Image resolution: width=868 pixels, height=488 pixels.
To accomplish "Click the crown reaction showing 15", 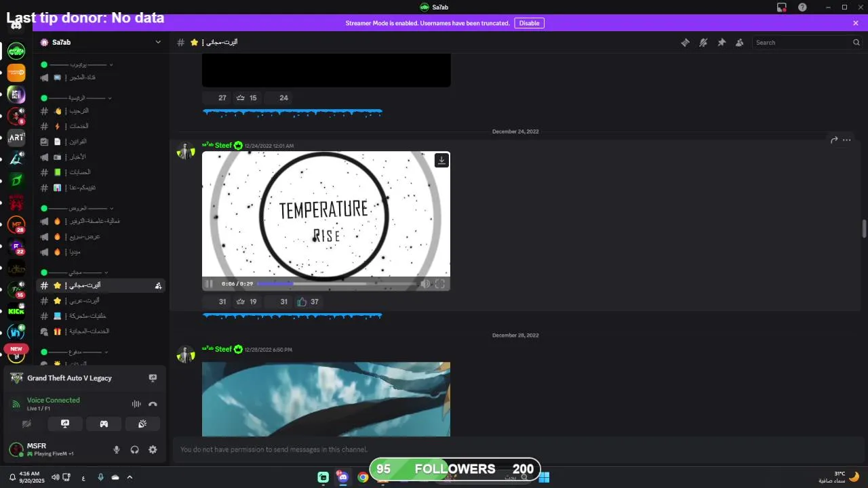I will [246, 98].
